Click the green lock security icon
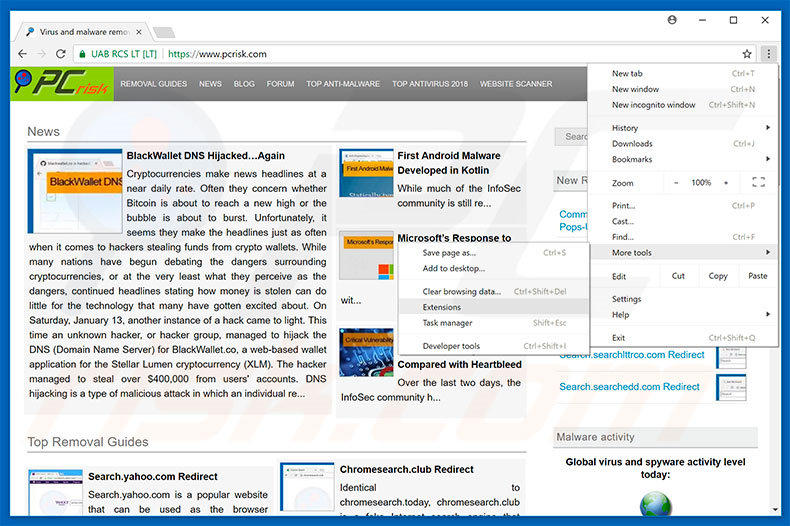 [x=82, y=54]
